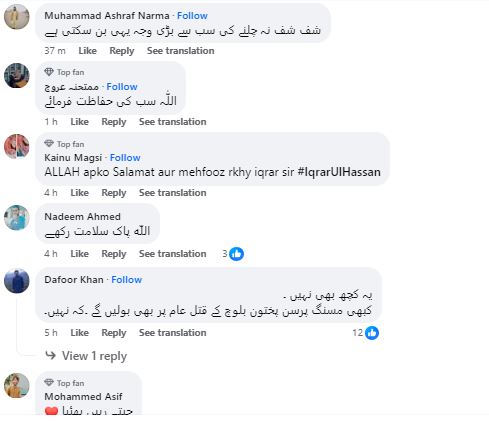Like Muhammad Ashraf Narma's comment
489x427 pixels.
[87, 51]
